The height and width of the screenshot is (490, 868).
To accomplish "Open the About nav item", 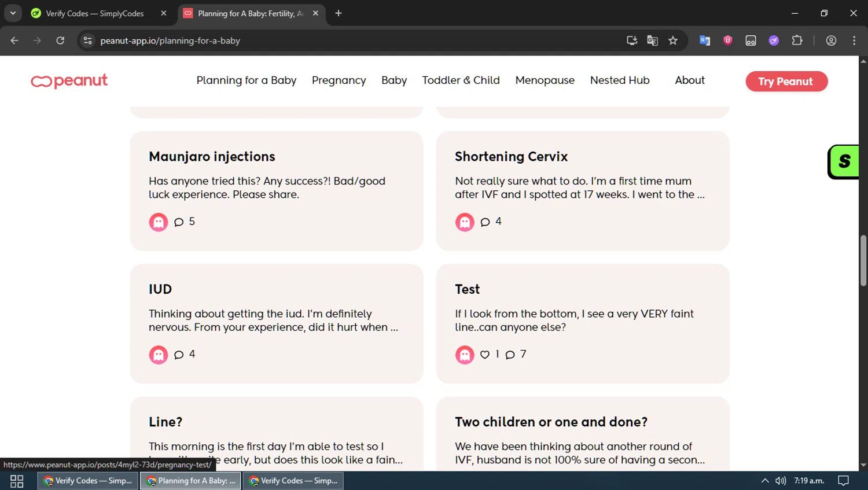I will (x=690, y=80).
